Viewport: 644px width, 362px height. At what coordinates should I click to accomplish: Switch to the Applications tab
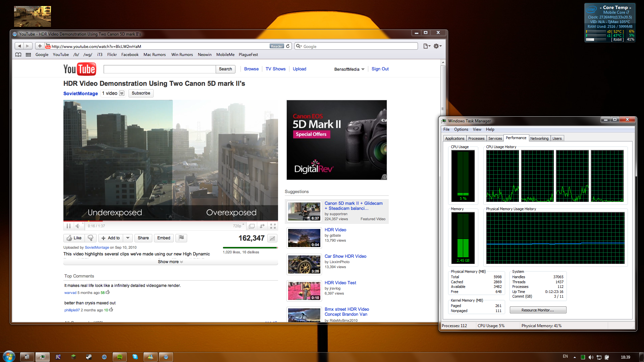[x=455, y=138]
